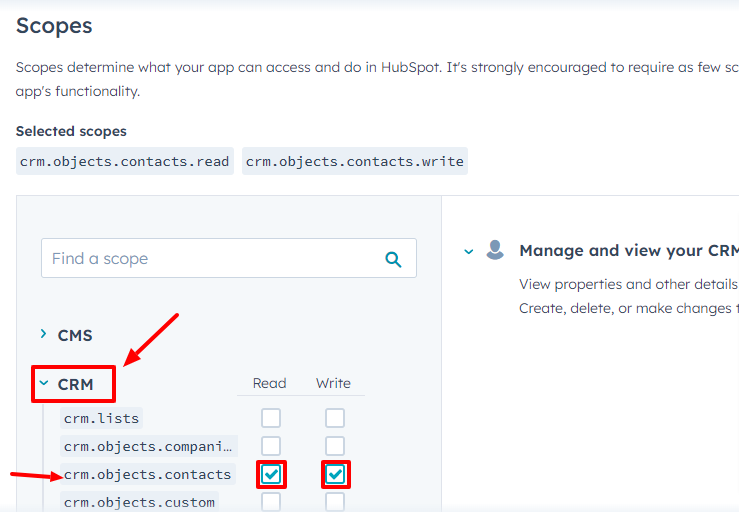Tick Read checkbox for crm.objects.custom
Screen dimensions: 739x512
tap(271, 502)
